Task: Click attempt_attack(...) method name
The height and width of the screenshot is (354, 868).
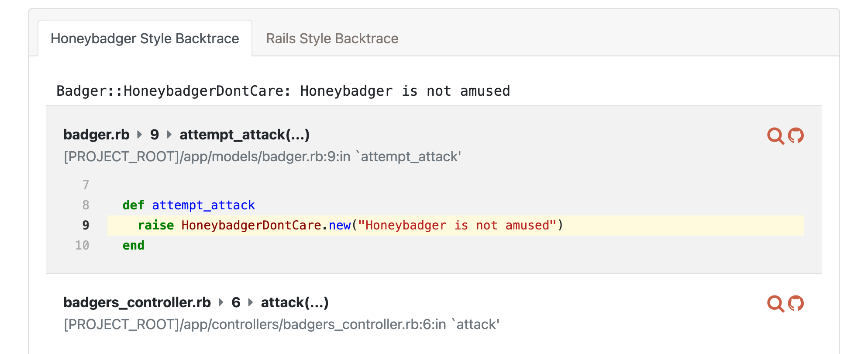Action: [245, 135]
